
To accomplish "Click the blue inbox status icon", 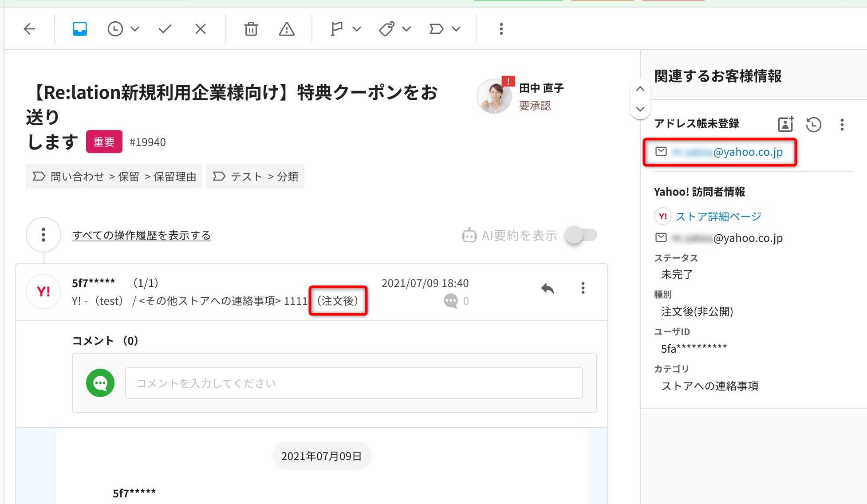I will pyautogui.click(x=80, y=29).
